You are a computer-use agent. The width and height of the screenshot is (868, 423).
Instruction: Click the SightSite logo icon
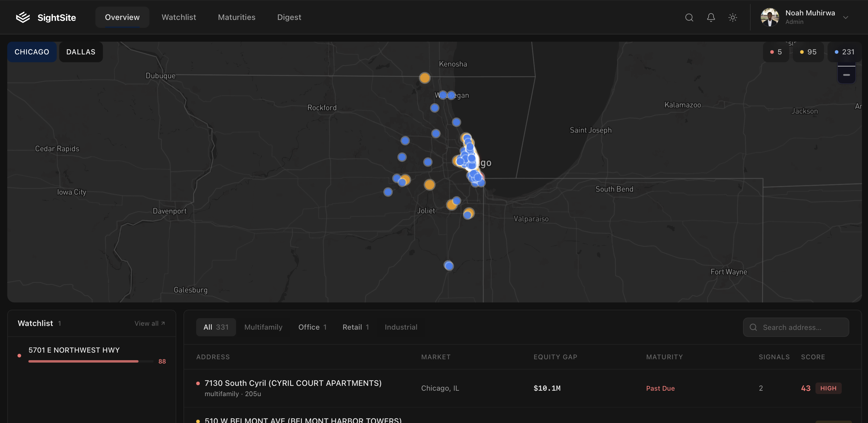pyautogui.click(x=22, y=17)
